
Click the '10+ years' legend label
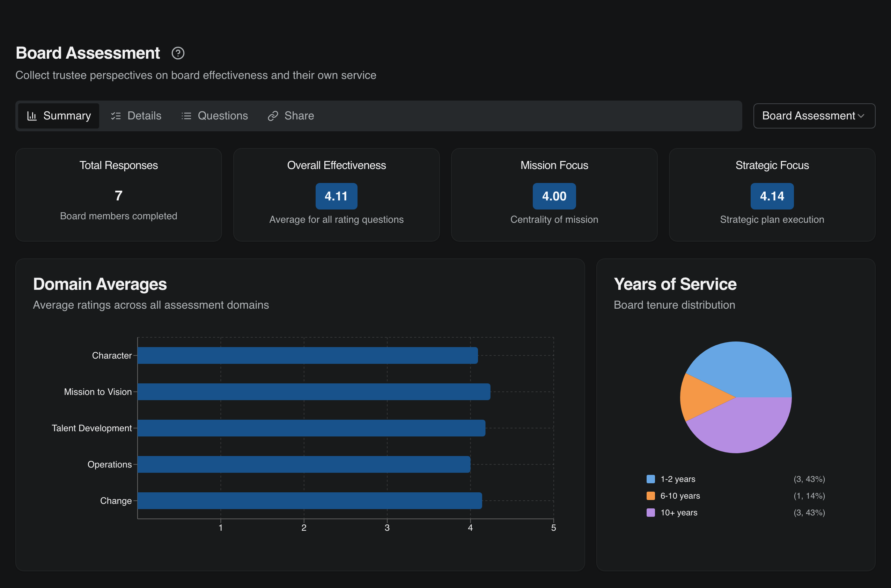(x=679, y=513)
